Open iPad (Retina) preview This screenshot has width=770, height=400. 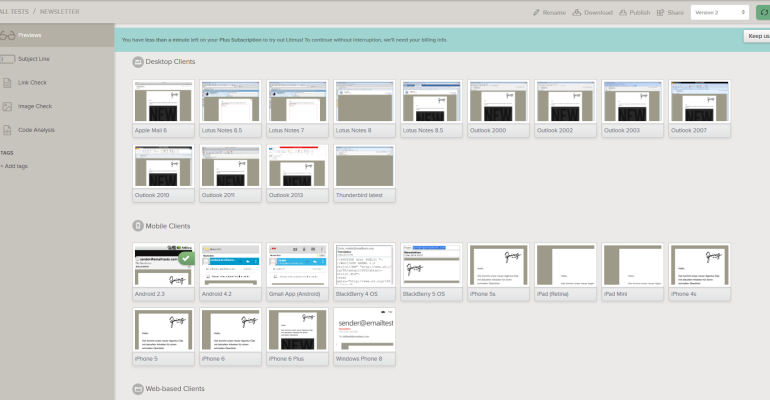point(565,271)
